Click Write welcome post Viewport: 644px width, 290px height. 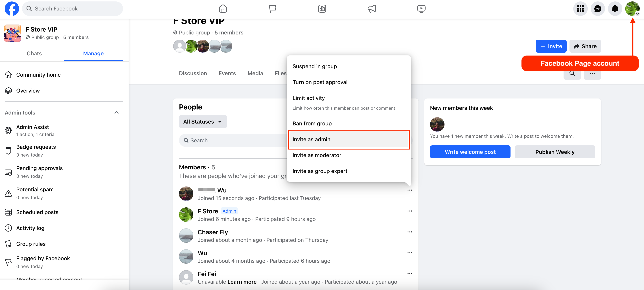[x=470, y=152]
